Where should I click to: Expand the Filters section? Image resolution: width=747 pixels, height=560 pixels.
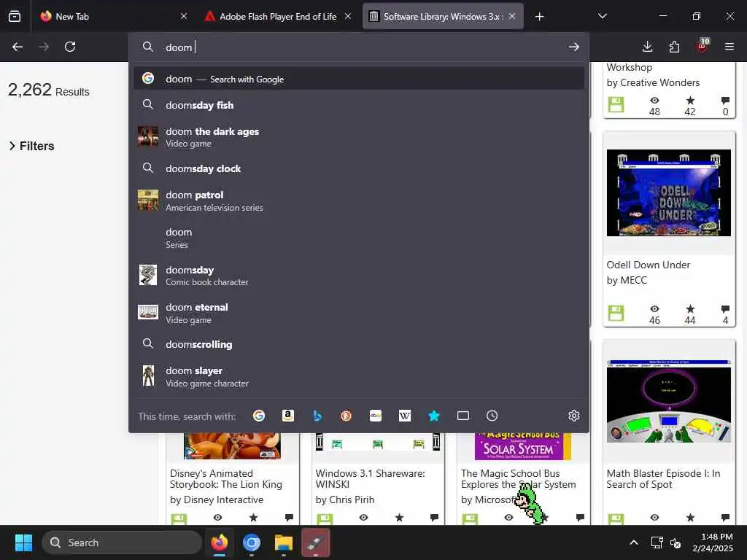[x=32, y=146]
